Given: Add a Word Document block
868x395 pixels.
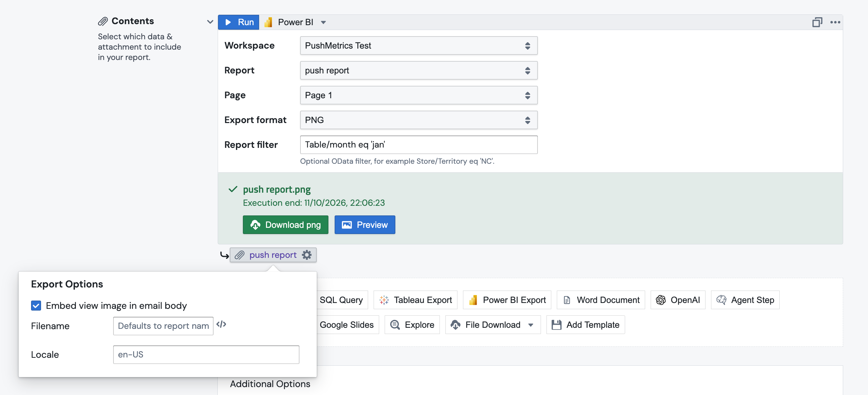Looking at the screenshot, I should coord(601,300).
